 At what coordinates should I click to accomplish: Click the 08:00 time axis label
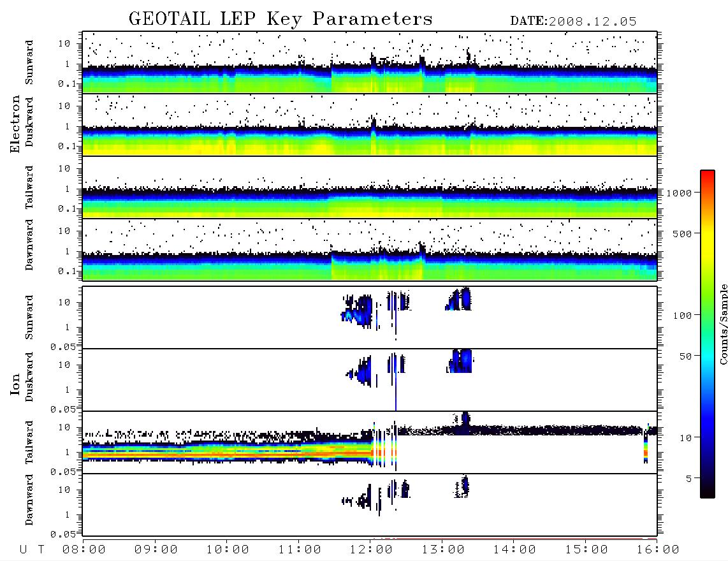(x=84, y=550)
